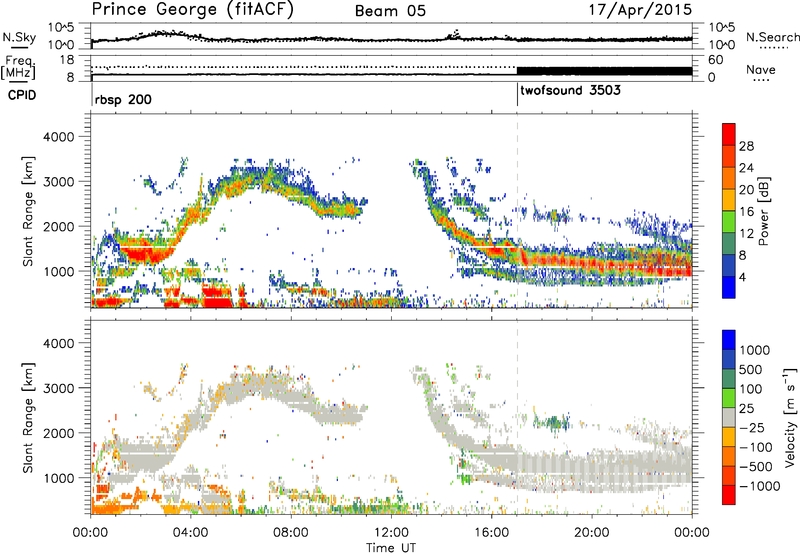Click the 'N.Sky' legend label

[19, 37]
